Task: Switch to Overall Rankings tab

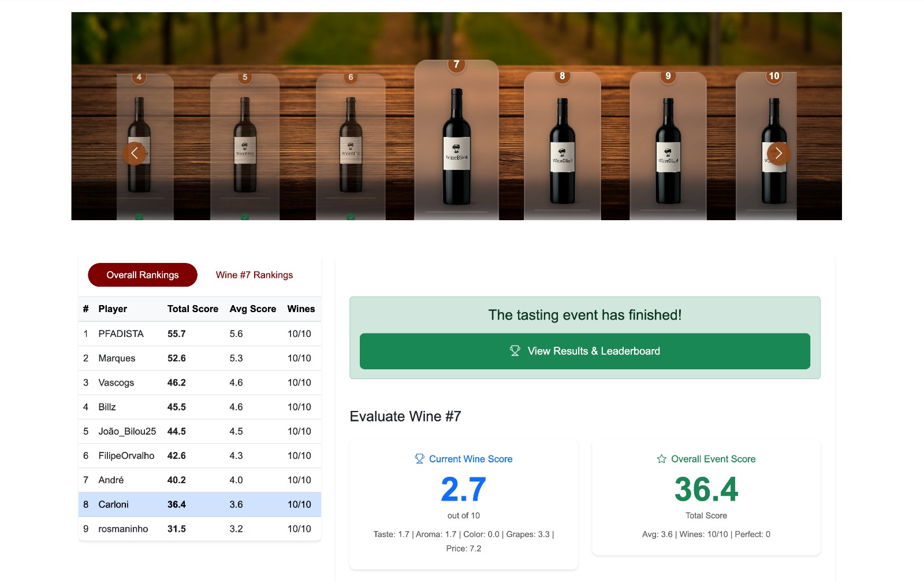Action: pyautogui.click(x=141, y=275)
